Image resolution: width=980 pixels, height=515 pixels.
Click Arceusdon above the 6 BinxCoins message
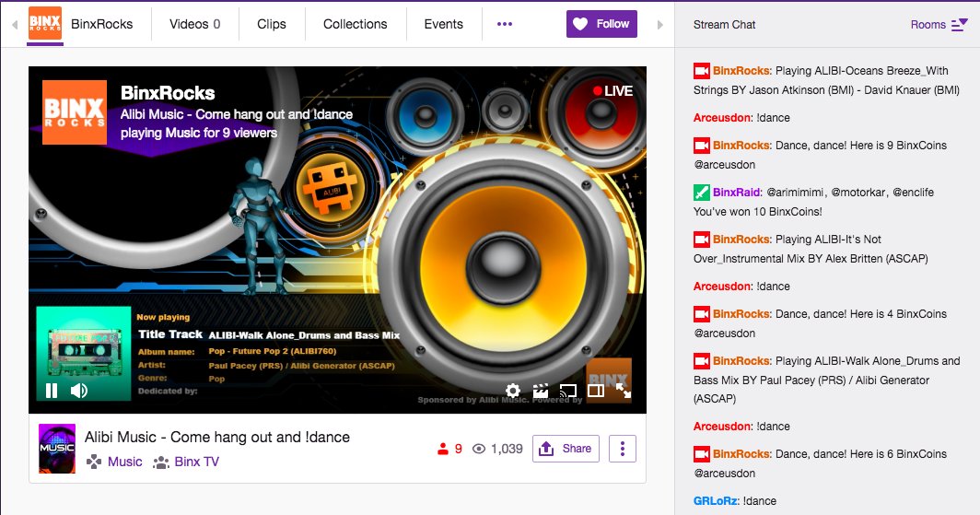[x=722, y=427]
